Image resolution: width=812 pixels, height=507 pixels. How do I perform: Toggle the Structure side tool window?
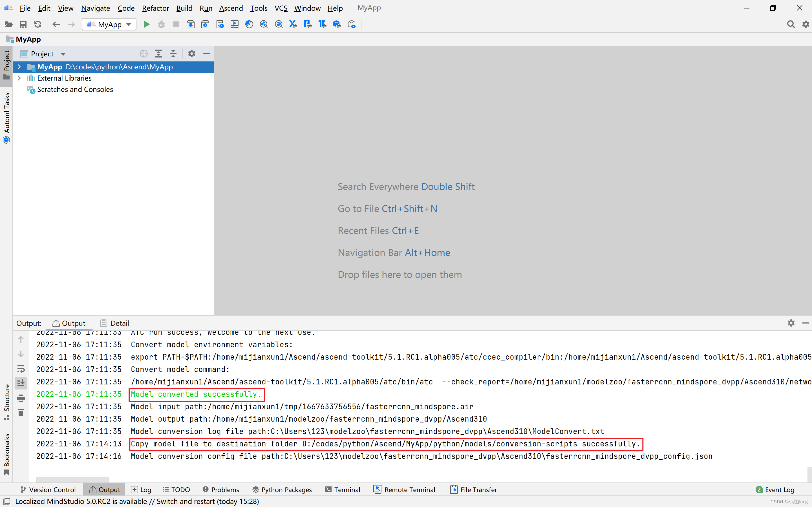tap(6, 402)
